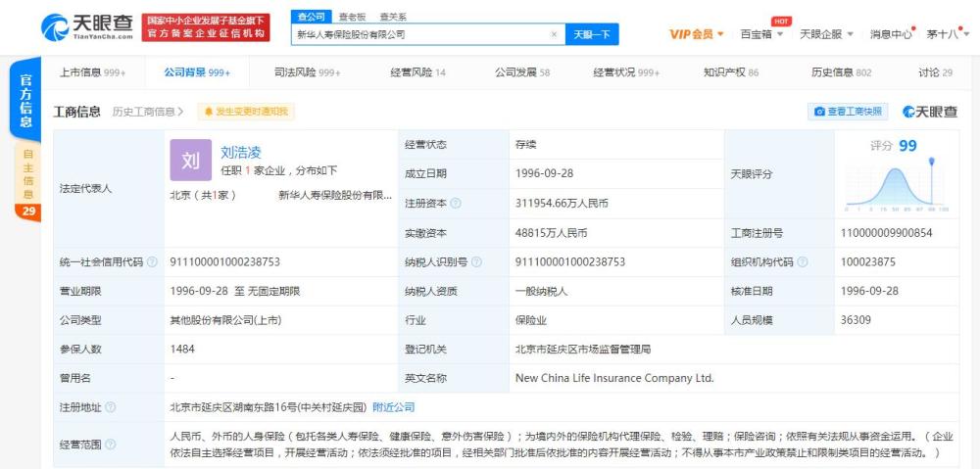980x469 pixels.
Task: Click the 保险业 industry value
Action: [531, 320]
